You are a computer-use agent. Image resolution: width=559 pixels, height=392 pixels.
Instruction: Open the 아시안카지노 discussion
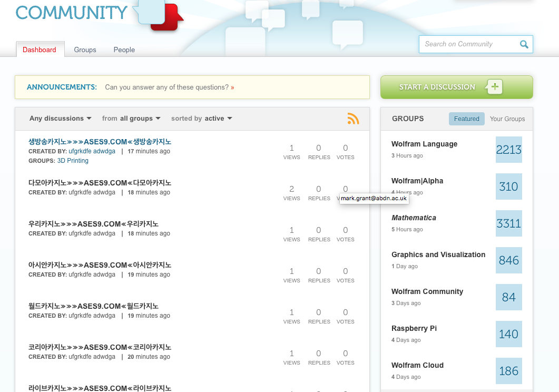[x=100, y=265]
